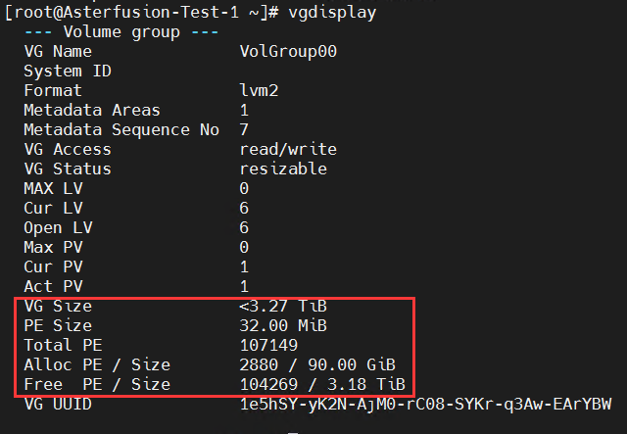
Task: Click the Metadata Sequence No label
Action: coord(121,129)
